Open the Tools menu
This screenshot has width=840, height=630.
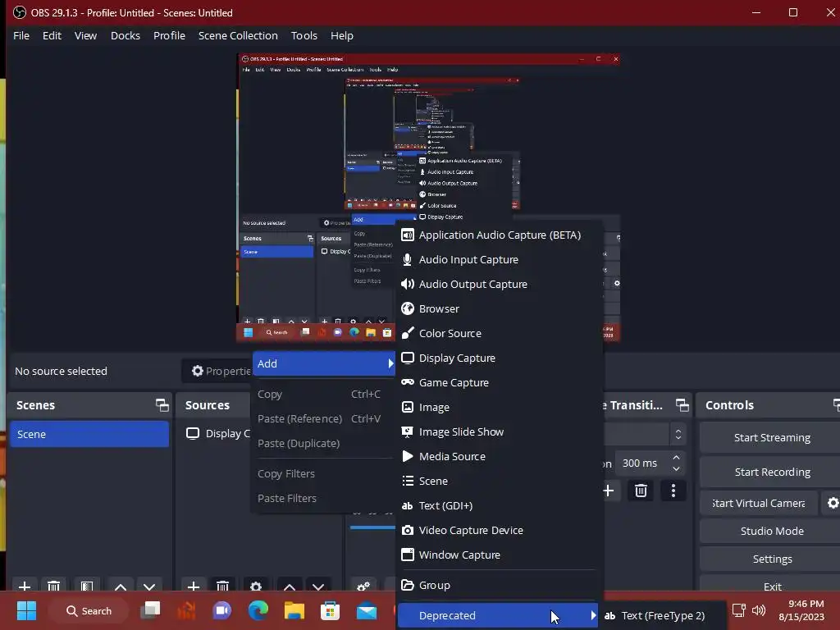(304, 36)
